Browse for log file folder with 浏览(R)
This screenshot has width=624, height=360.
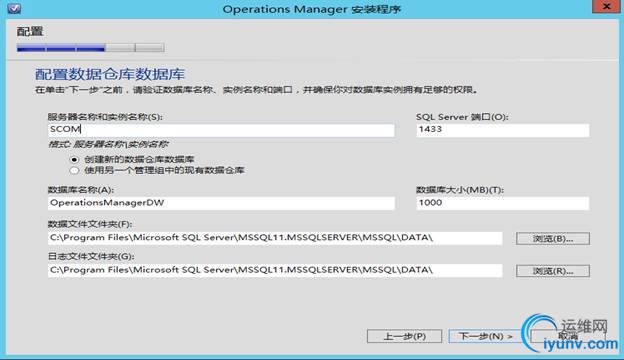(x=553, y=271)
